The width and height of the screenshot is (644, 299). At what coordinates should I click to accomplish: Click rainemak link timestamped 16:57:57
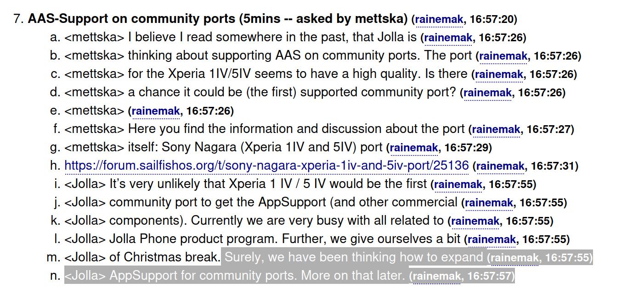point(436,277)
